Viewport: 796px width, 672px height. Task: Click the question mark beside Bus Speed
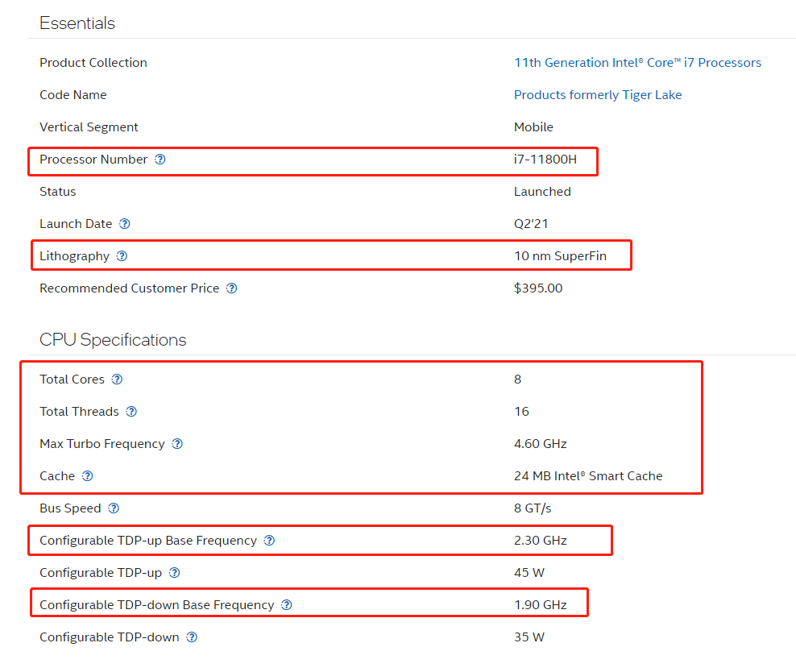114,508
